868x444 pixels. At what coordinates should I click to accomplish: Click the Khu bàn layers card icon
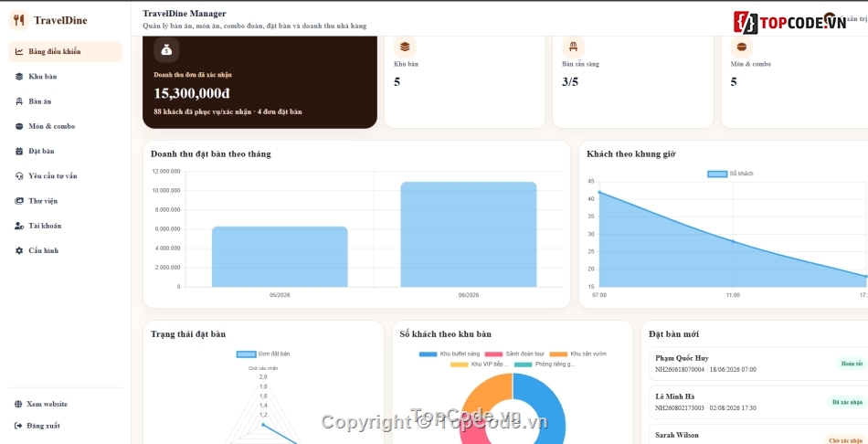405,47
